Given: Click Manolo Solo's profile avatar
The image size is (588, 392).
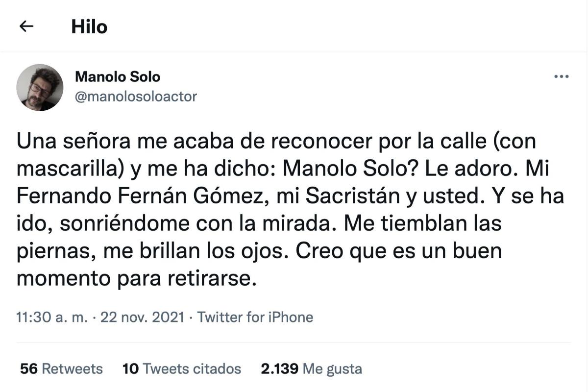Looking at the screenshot, I should pyautogui.click(x=40, y=87).
